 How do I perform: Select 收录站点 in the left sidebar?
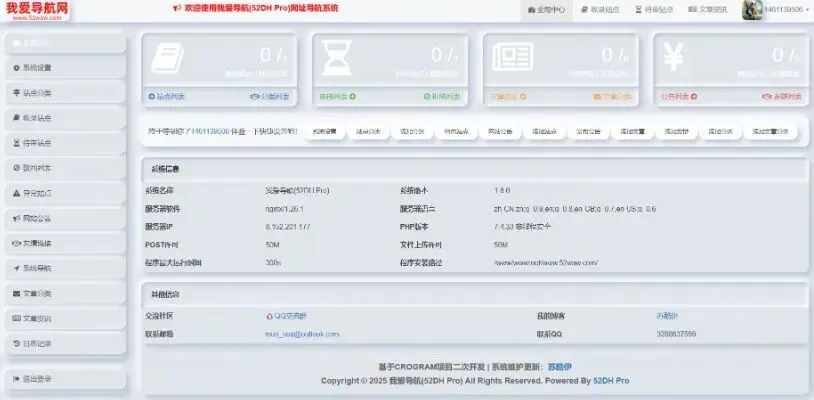65,118
